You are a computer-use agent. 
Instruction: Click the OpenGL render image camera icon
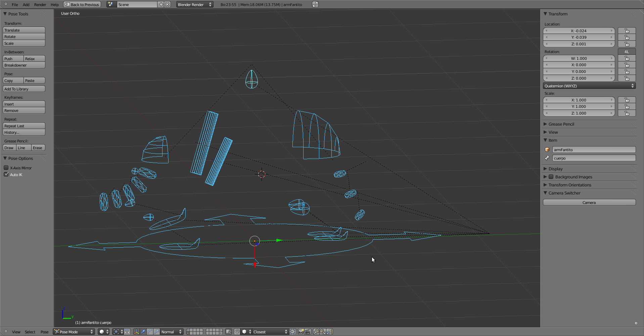[x=301, y=332]
